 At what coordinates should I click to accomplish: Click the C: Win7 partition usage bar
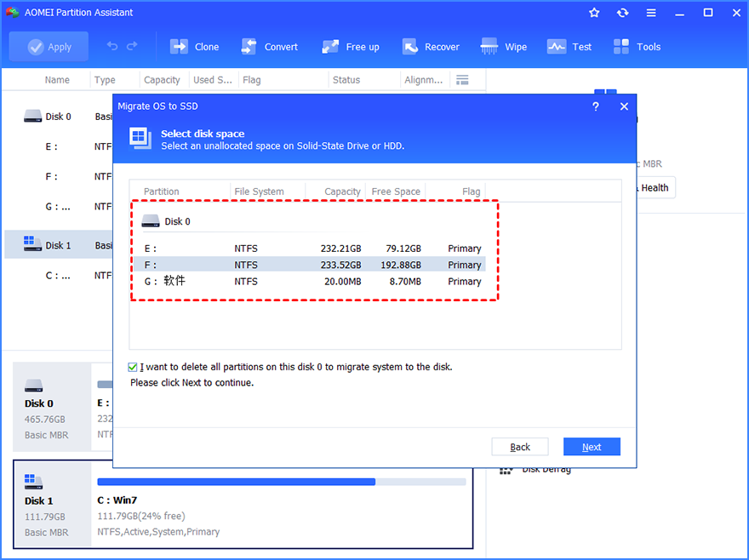(x=282, y=482)
